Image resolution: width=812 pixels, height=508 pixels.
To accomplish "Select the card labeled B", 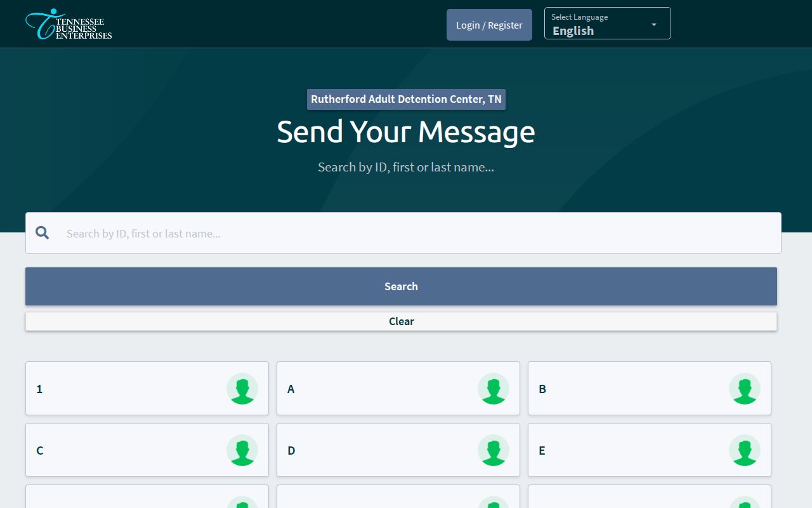I will pyautogui.click(x=650, y=389).
